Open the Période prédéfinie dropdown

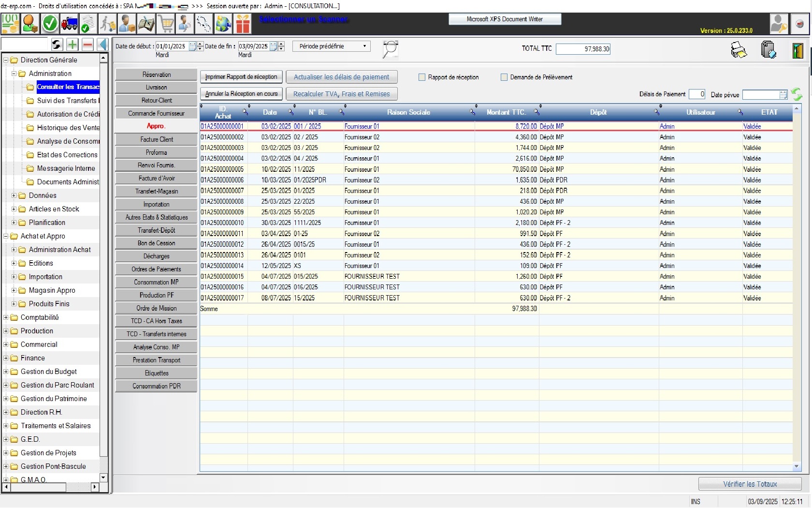point(332,46)
